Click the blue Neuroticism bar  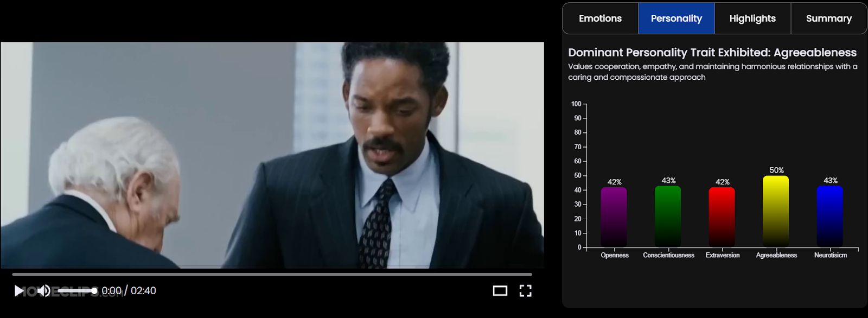(830, 217)
